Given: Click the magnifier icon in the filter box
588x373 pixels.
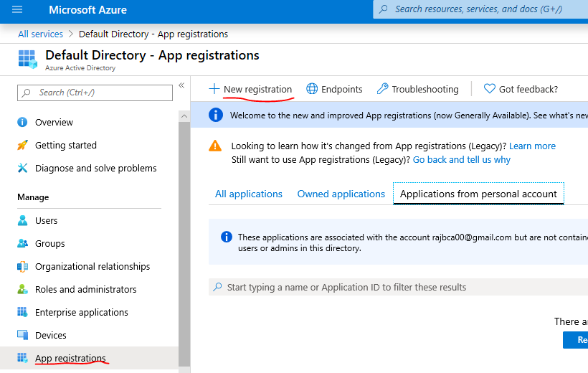Looking at the screenshot, I should [x=217, y=287].
